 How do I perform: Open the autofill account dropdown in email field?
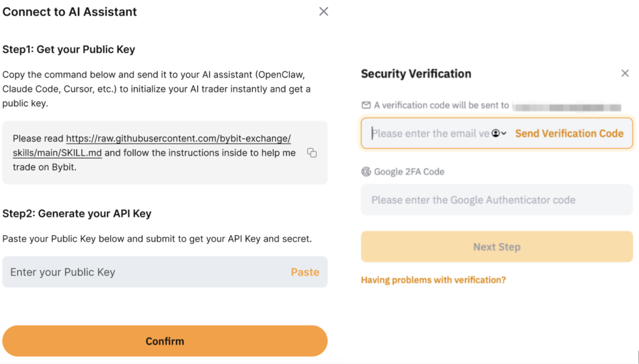[x=499, y=133]
